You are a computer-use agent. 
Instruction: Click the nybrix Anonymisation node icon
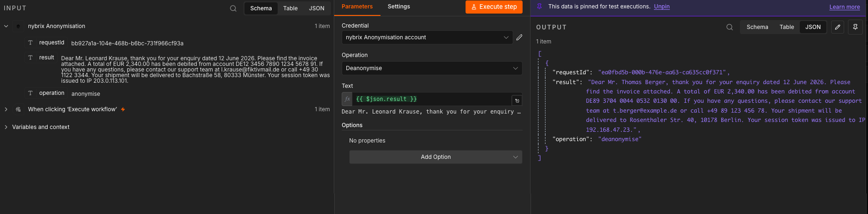click(18, 26)
